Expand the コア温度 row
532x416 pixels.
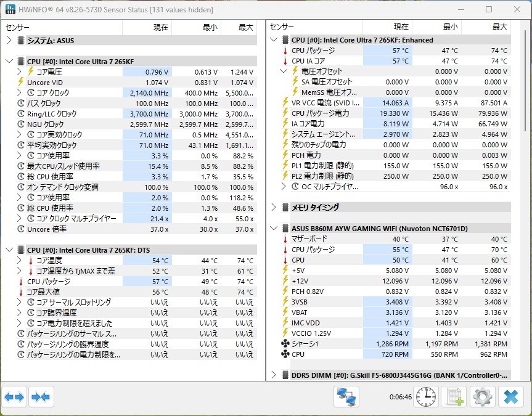point(19,260)
